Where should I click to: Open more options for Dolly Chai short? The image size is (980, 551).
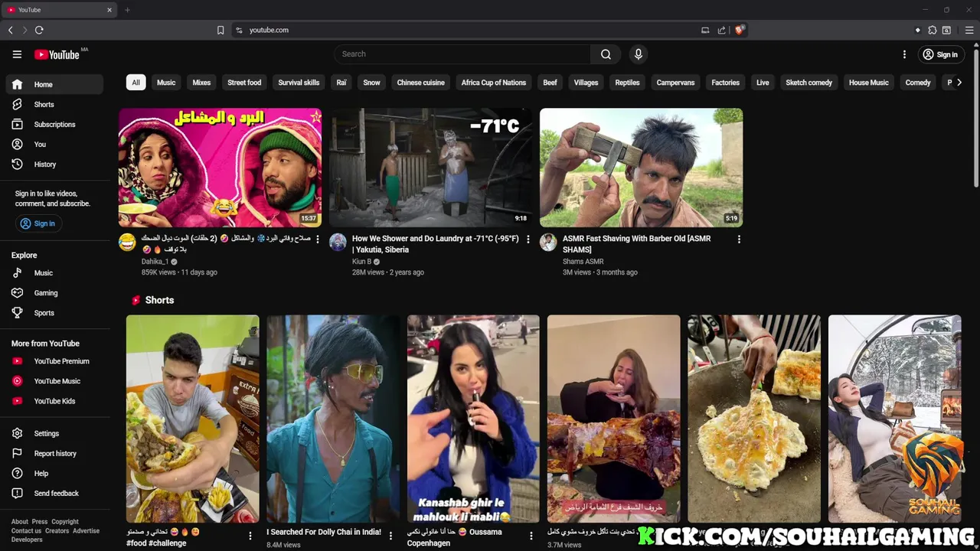tap(390, 536)
